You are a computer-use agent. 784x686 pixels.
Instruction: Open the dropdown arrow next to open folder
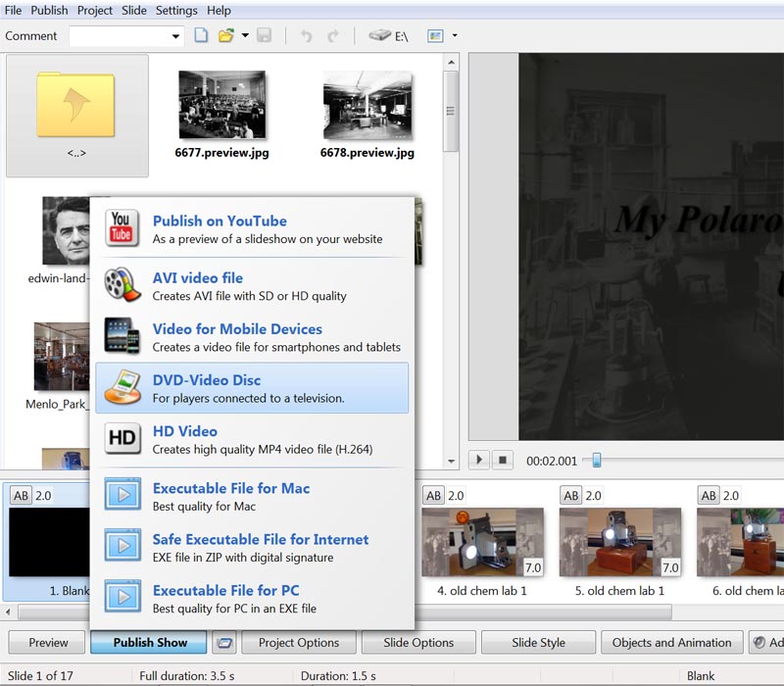click(x=245, y=36)
